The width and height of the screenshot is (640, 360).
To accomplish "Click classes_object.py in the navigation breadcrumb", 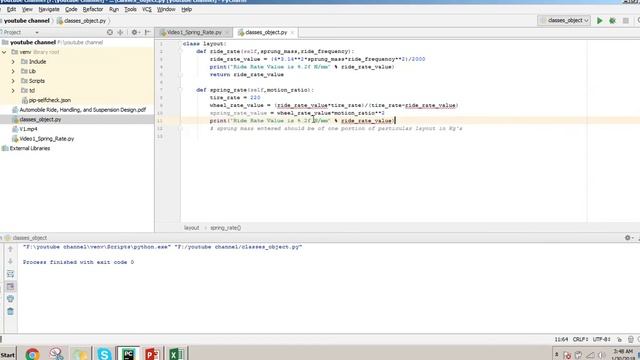I will click(x=84, y=21).
